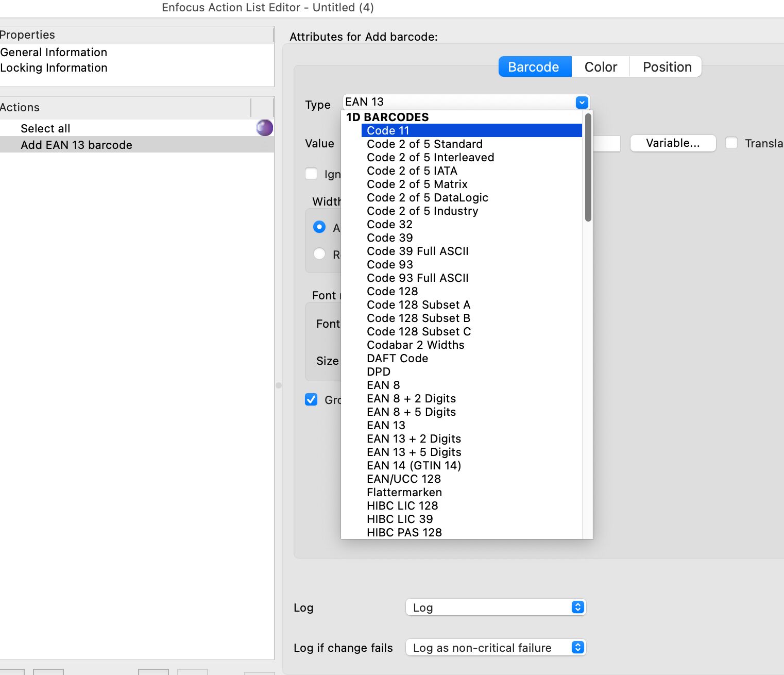Click the Select all action row
Image resolution: width=784 pixels, height=675 pixels.
[137, 128]
